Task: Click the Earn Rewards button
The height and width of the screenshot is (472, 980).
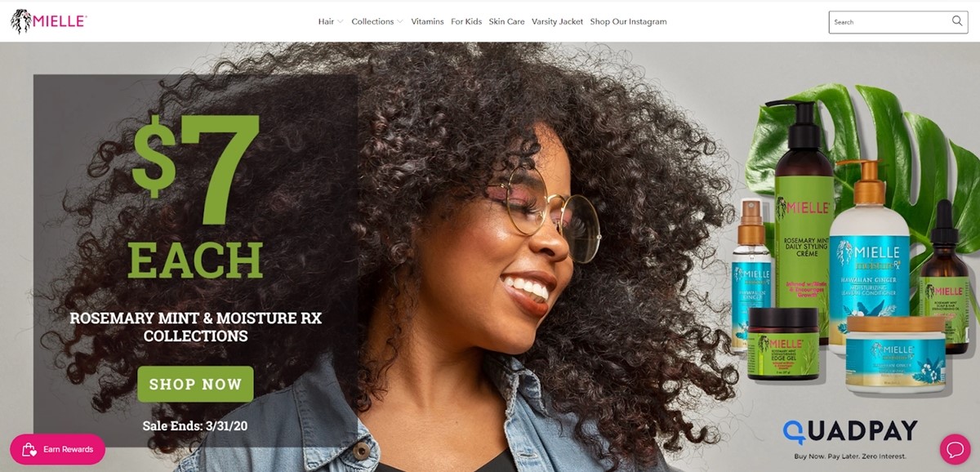Action: 57,449
